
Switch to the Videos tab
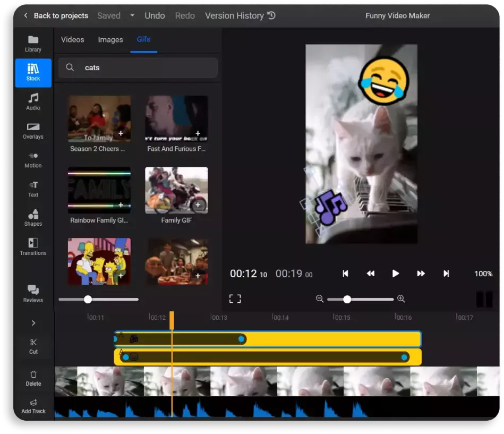click(x=73, y=40)
